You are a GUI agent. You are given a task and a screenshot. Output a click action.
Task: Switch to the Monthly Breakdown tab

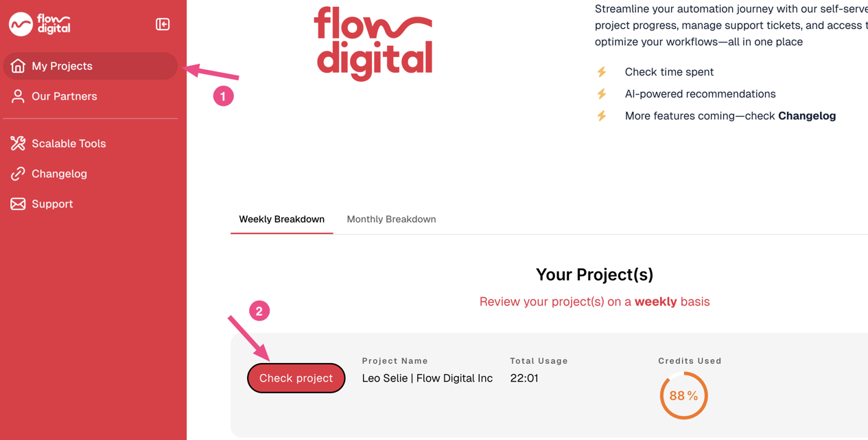pos(391,220)
